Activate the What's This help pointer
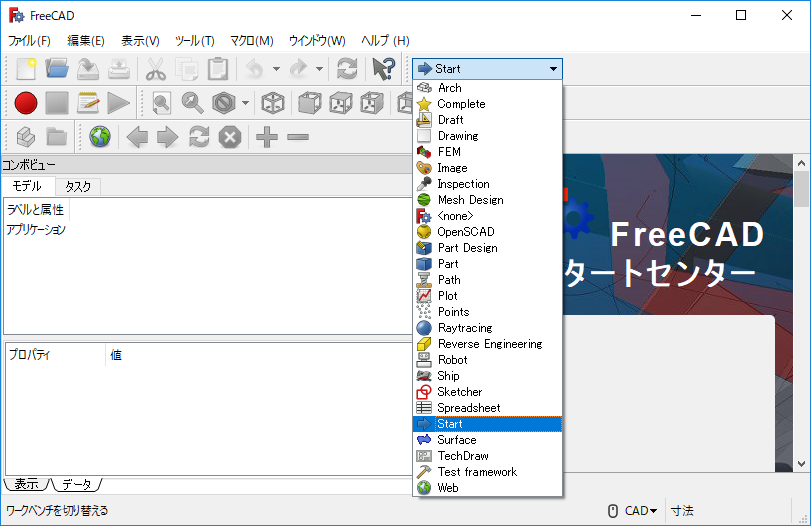The image size is (811, 526). 384,69
